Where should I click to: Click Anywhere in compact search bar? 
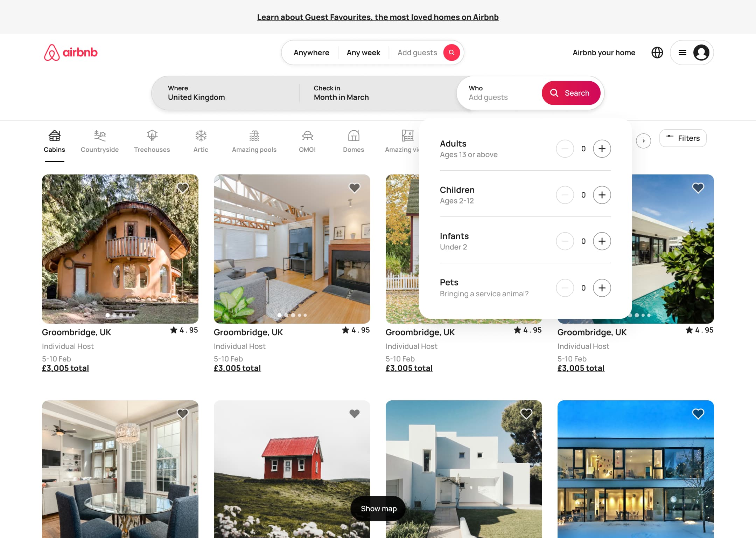[311, 53]
